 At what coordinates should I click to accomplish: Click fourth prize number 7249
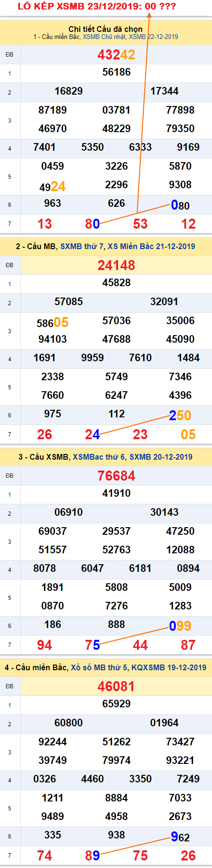(x=188, y=779)
